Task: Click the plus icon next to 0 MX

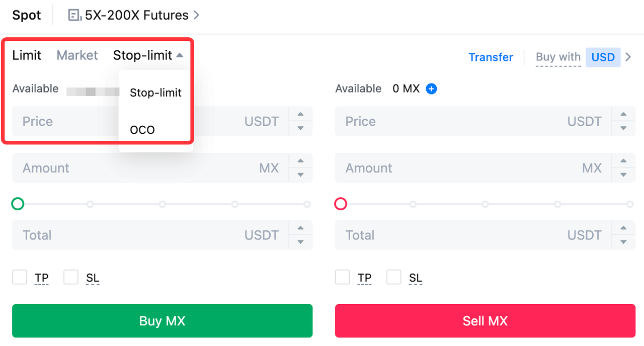Action: pyautogui.click(x=431, y=89)
